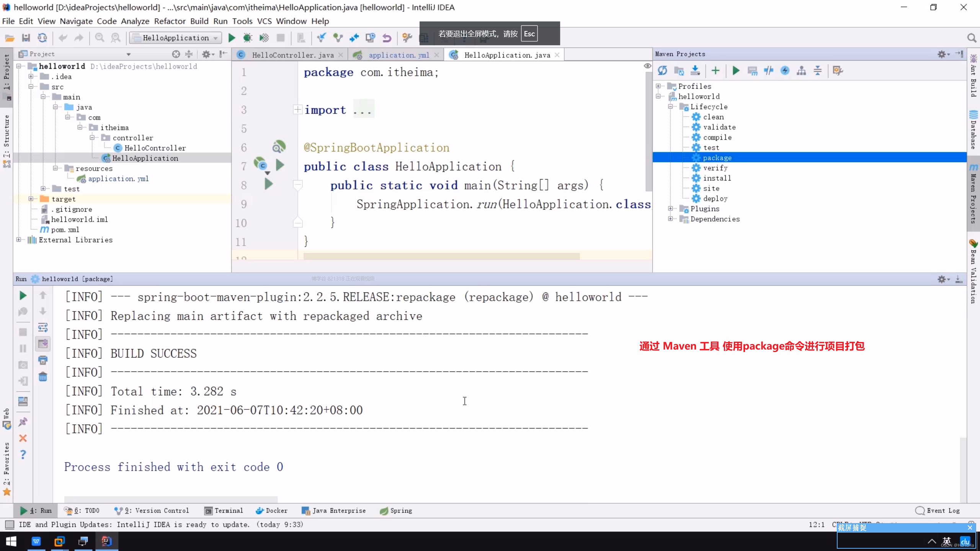
Task: Open the Build menu
Action: [x=199, y=21]
